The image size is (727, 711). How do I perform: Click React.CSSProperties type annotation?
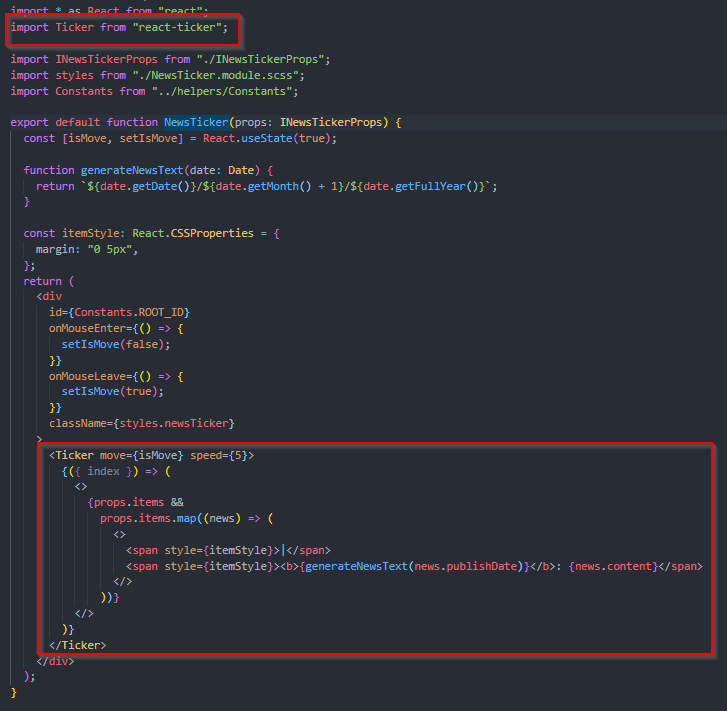193,233
